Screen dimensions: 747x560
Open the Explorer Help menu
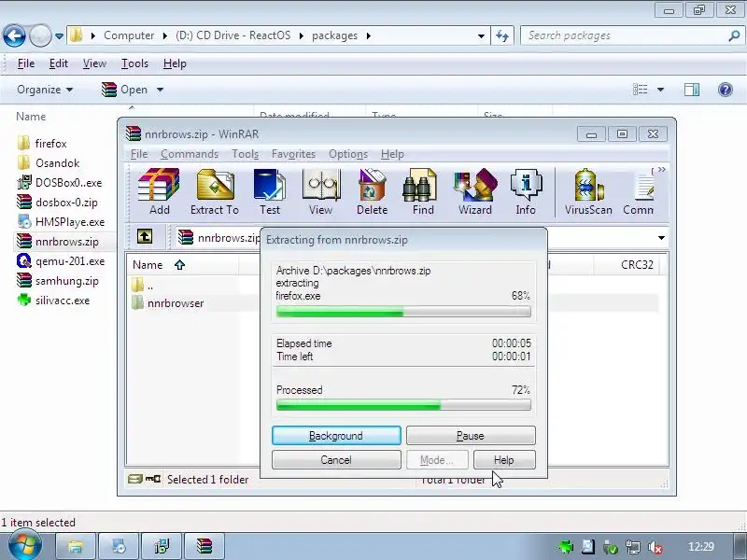click(175, 63)
